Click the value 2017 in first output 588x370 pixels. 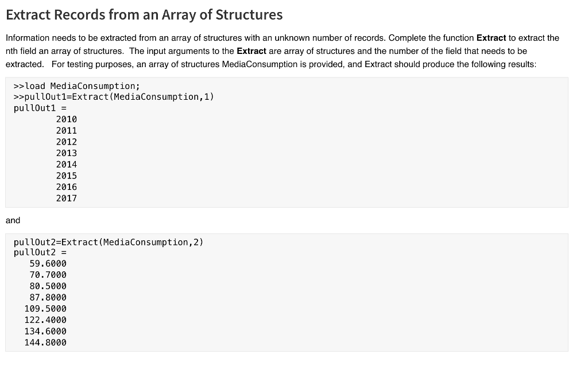[x=67, y=198]
